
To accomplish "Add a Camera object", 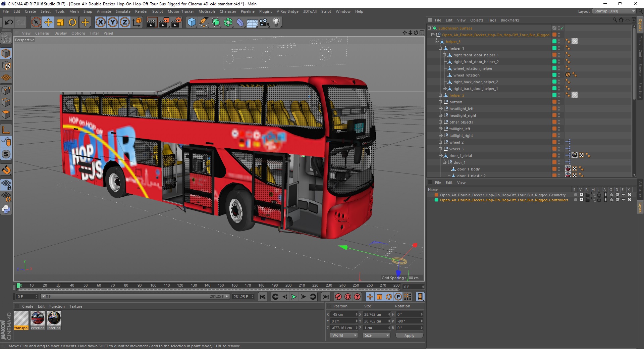I will 264,22.
